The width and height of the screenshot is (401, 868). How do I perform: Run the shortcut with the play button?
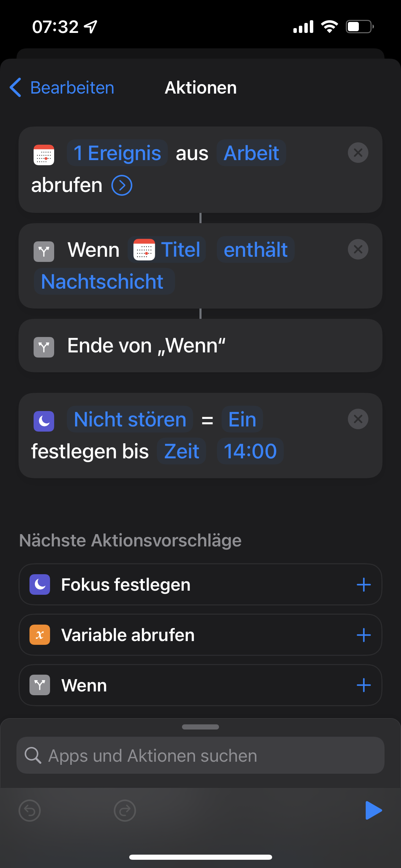pyautogui.click(x=373, y=810)
